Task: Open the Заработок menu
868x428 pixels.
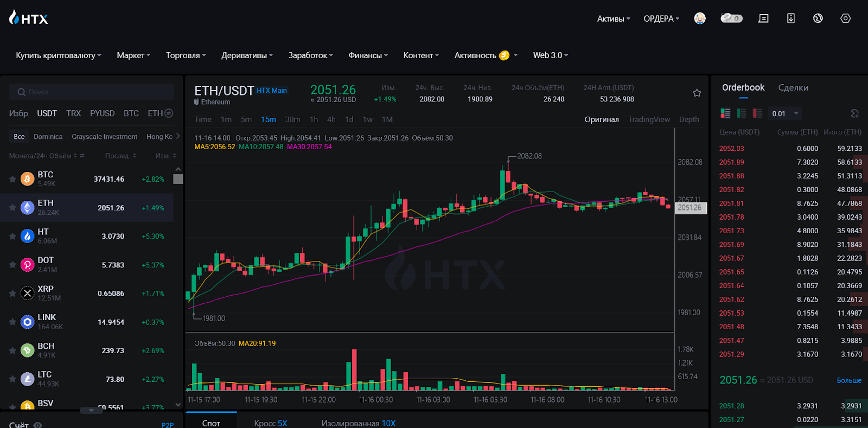Action: [311, 55]
